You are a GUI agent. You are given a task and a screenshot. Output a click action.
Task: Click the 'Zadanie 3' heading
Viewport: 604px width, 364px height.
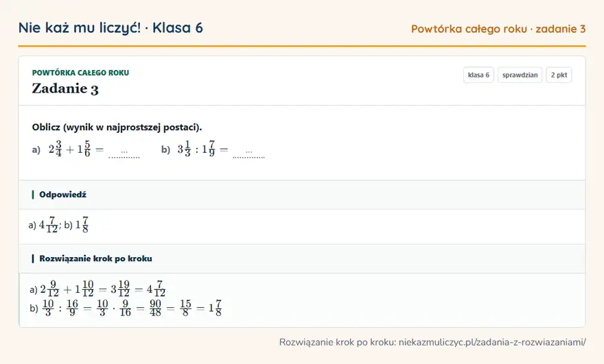point(65,88)
